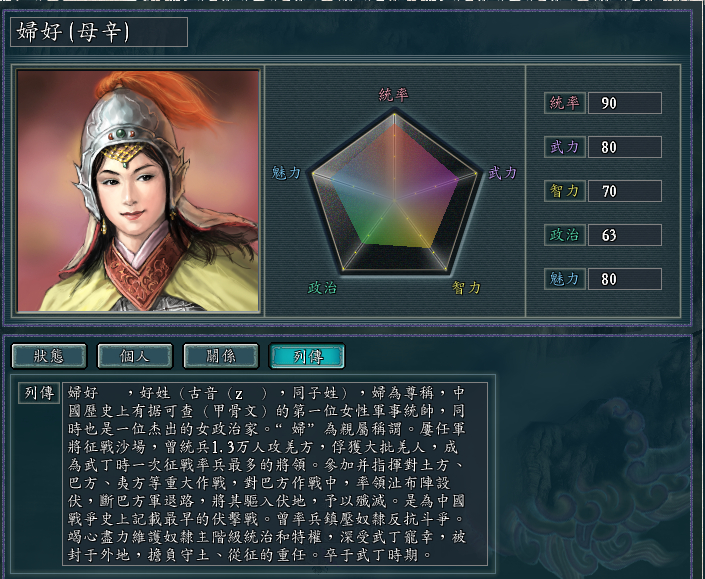Click the 統率 label above the radar chart
The height and width of the screenshot is (579, 705).
[x=393, y=95]
